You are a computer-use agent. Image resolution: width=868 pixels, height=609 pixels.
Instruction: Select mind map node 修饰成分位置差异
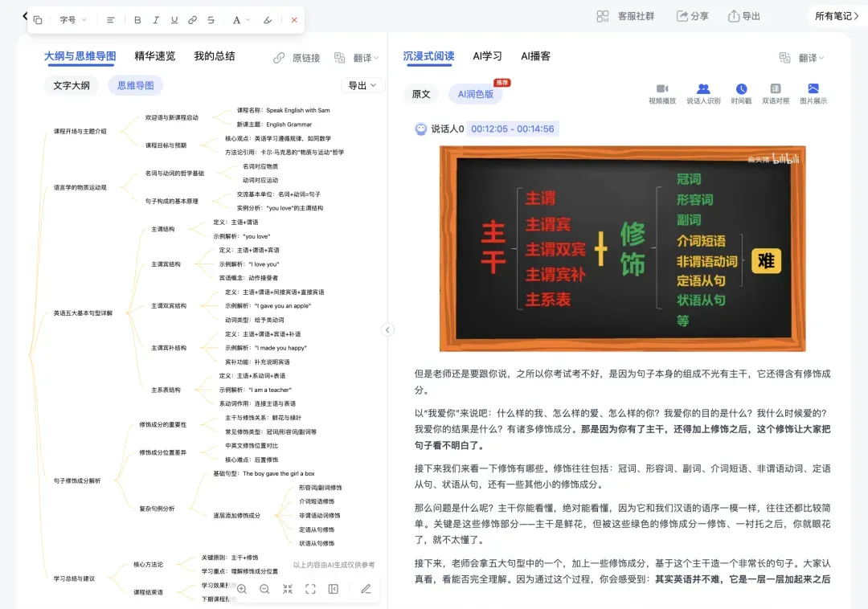click(162, 452)
